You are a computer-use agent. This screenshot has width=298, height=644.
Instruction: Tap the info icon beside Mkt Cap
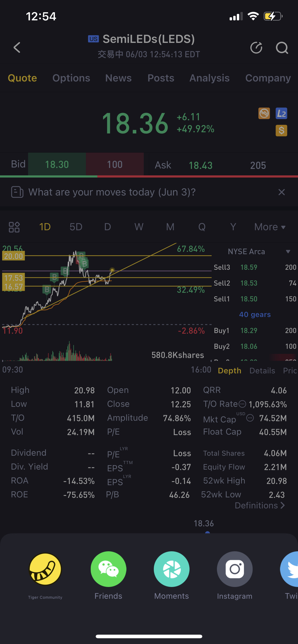[250, 418]
